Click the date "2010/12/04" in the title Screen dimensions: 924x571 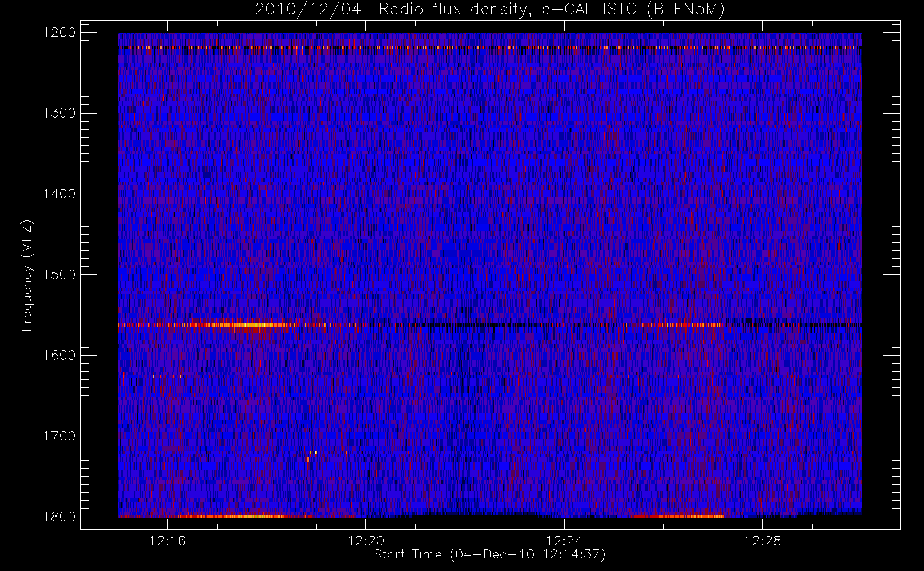(308, 10)
